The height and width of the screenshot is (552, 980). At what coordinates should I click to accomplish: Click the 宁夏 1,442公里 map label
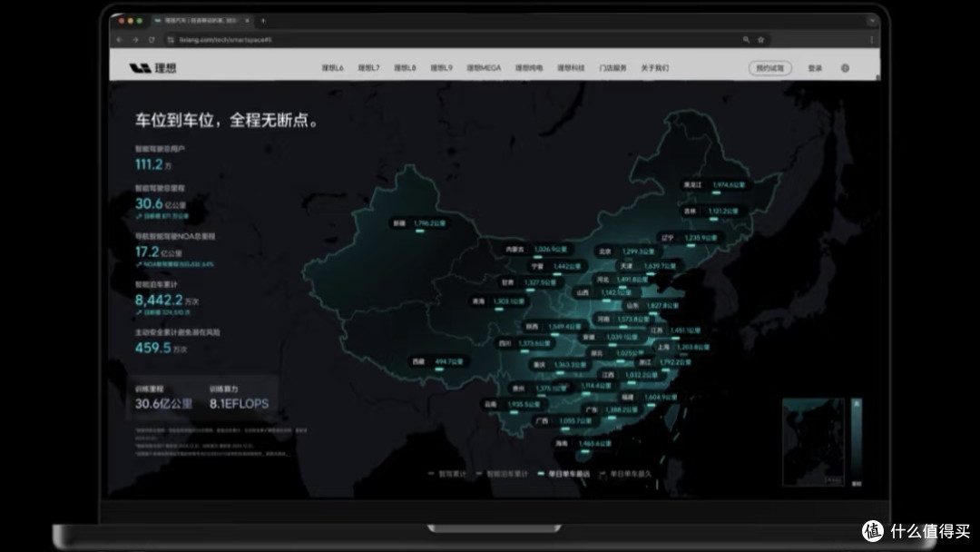pyautogui.click(x=555, y=266)
